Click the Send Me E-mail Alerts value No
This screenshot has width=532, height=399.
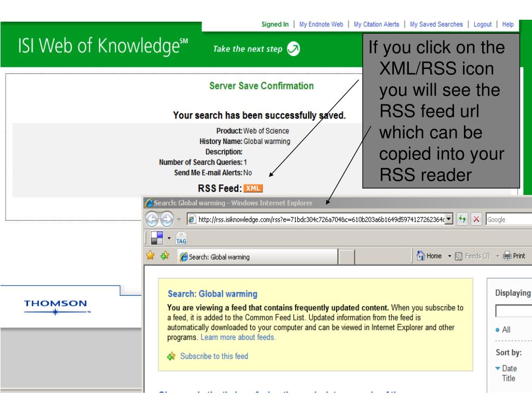click(247, 172)
